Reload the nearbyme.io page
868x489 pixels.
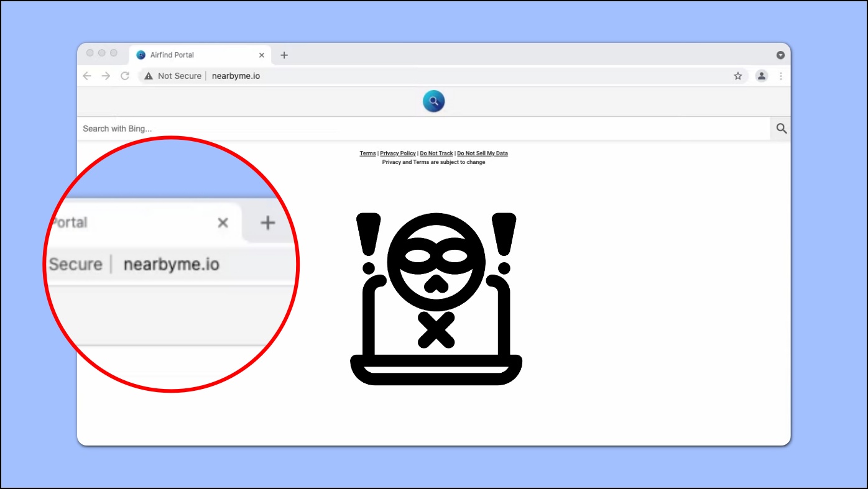pos(125,76)
